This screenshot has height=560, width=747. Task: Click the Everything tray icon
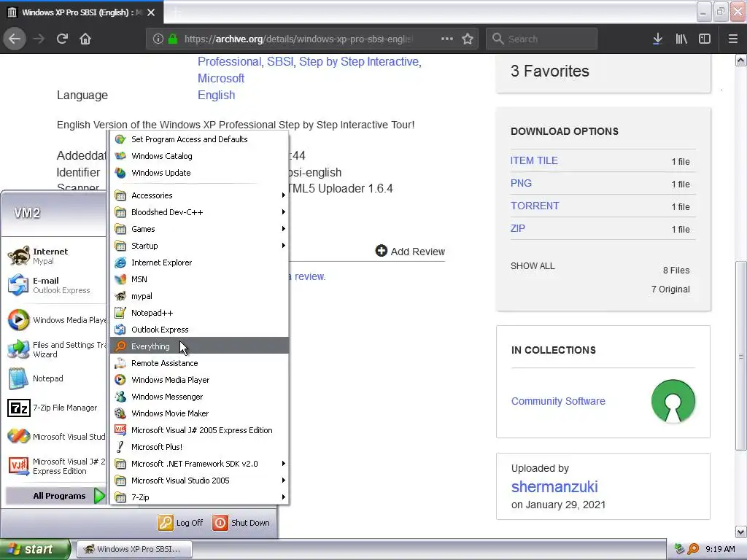(694, 549)
